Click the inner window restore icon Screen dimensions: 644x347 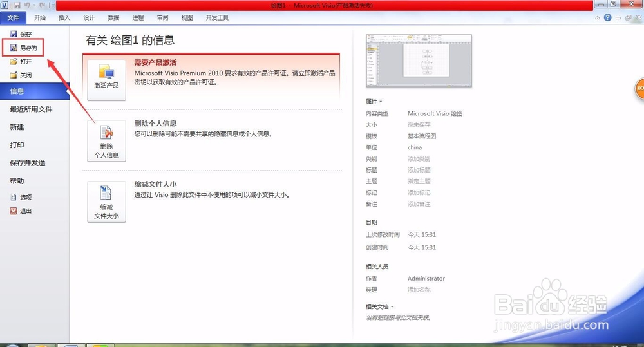628,17
